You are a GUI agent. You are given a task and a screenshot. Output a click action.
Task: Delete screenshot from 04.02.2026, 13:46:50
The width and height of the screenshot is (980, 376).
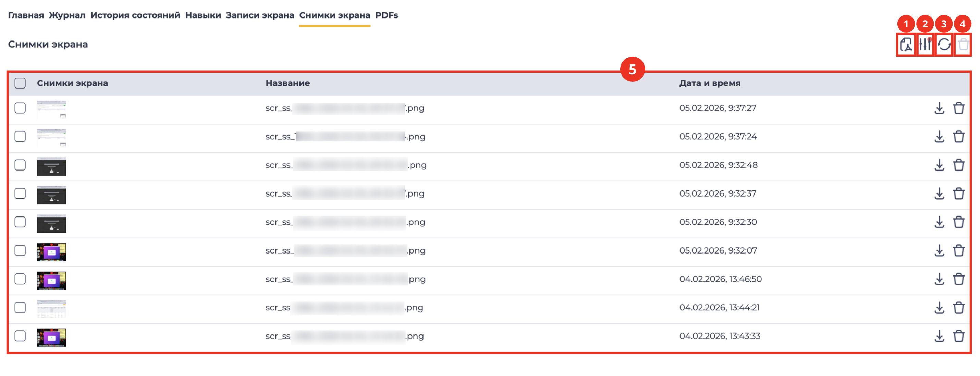click(959, 279)
